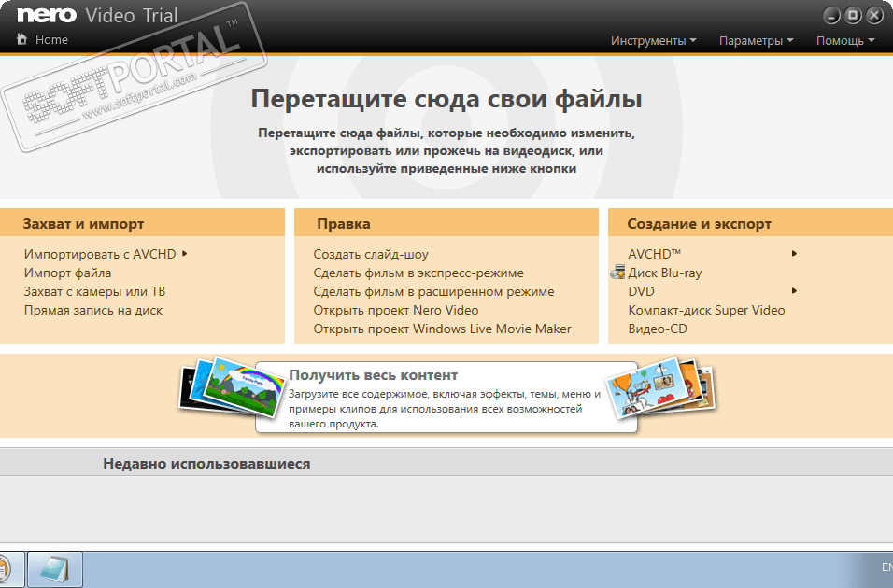Screen dimensions: 893x588
Task: Click the Недавно использовавшиеся heading
Action: click(206, 463)
